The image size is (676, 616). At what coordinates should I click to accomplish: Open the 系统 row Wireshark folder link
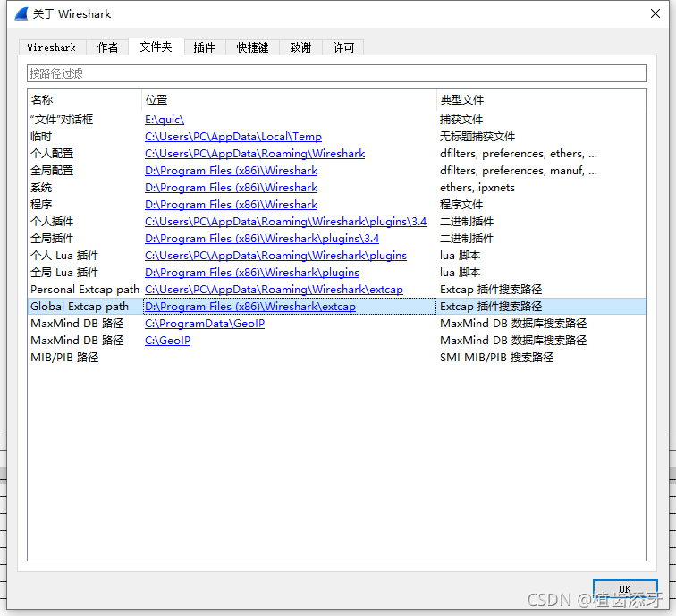pyautogui.click(x=231, y=188)
